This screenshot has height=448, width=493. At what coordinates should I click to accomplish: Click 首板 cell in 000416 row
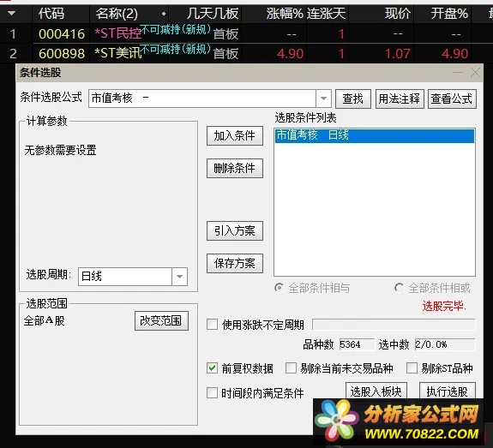[225, 34]
